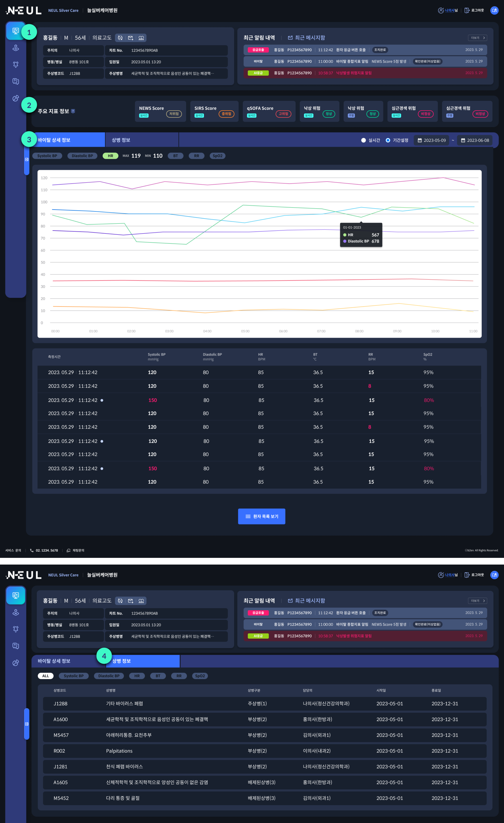504x823 pixels.
Task: Open the end date picker 2023-06-08
Action: click(x=475, y=140)
